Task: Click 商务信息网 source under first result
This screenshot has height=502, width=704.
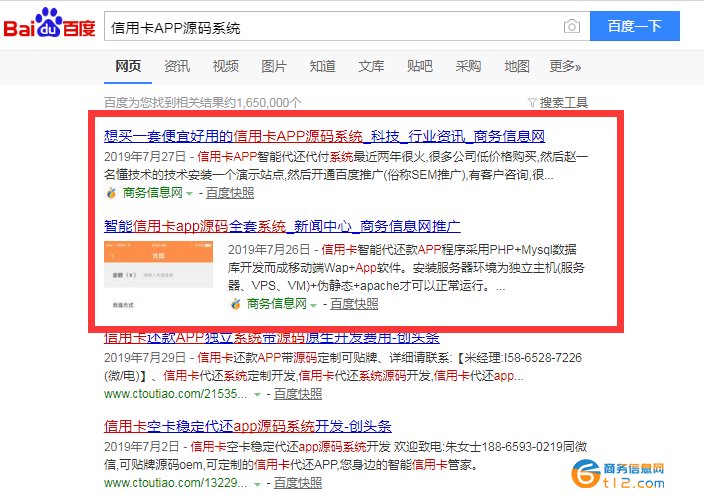Action: click(x=153, y=193)
